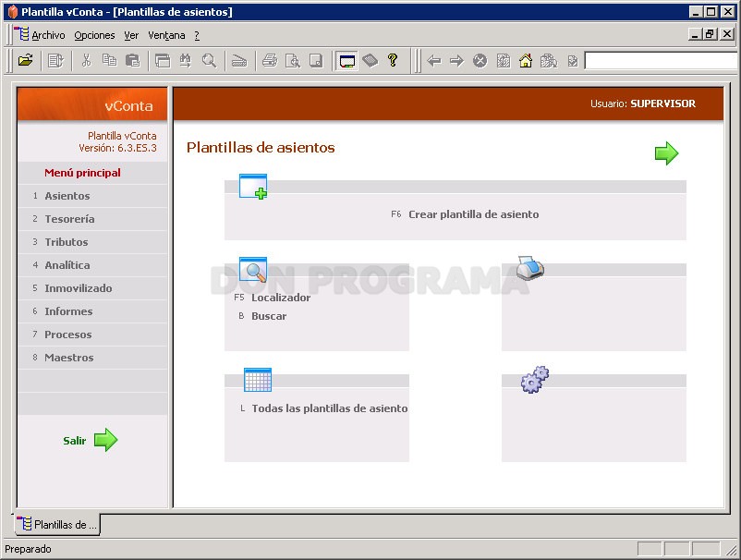741x560 pixels.
Task: Click Crear plantilla de asiento link
Action: [x=474, y=214]
